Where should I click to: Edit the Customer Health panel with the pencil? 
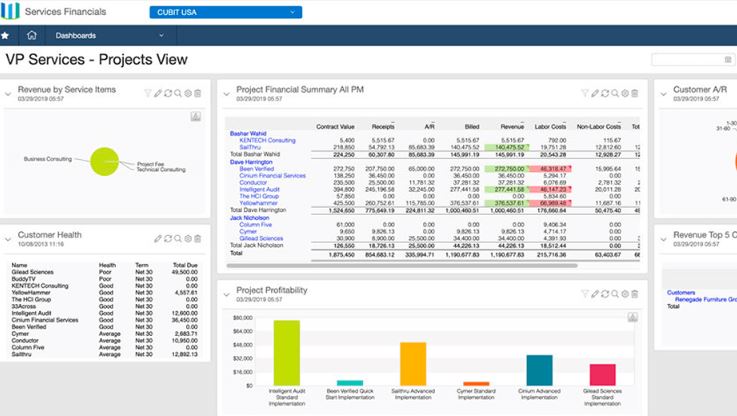pyautogui.click(x=158, y=239)
